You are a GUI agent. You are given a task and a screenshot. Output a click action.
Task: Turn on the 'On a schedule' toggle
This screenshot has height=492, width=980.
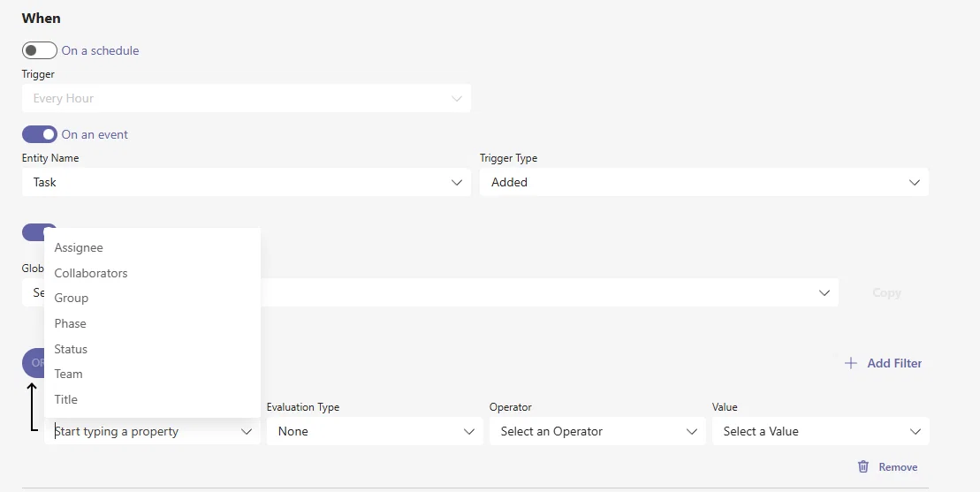pyautogui.click(x=40, y=50)
